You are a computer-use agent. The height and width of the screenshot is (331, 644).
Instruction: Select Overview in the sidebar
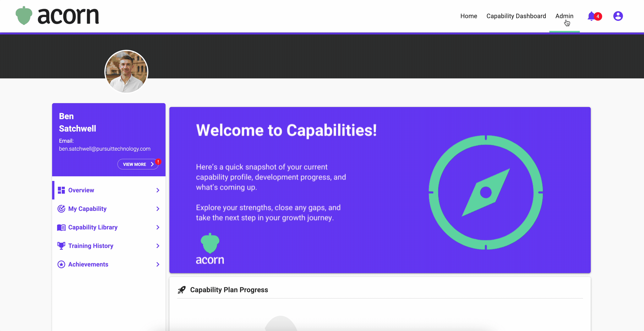pos(109,190)
